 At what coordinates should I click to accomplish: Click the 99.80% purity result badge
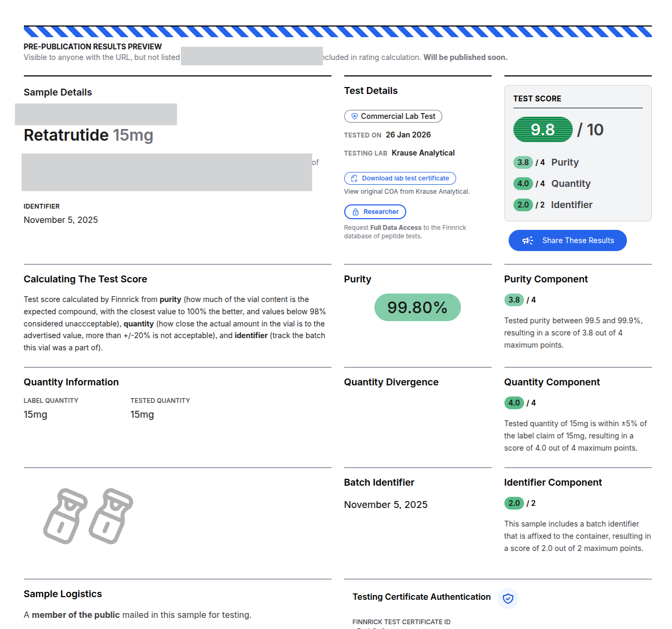pos(417,307)
